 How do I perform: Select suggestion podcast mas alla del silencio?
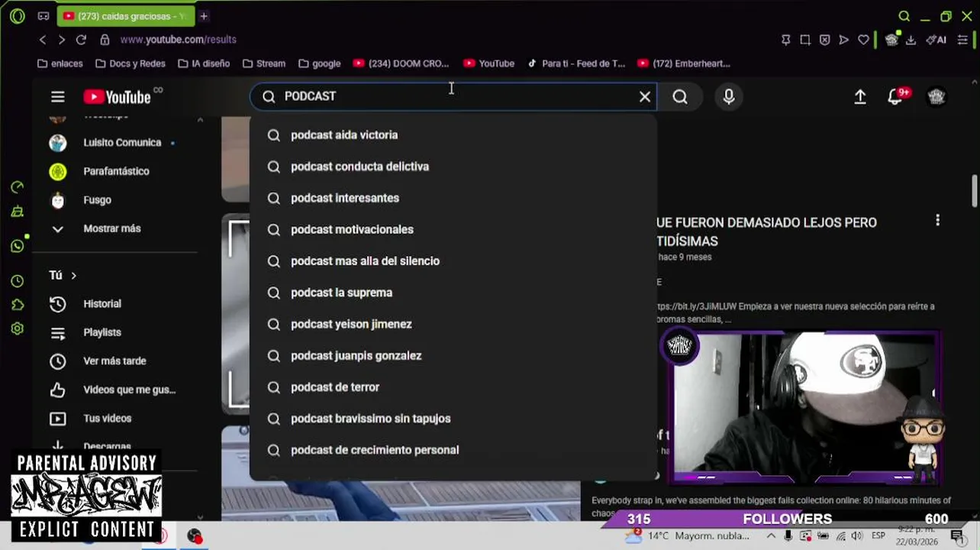click(453, 261)
